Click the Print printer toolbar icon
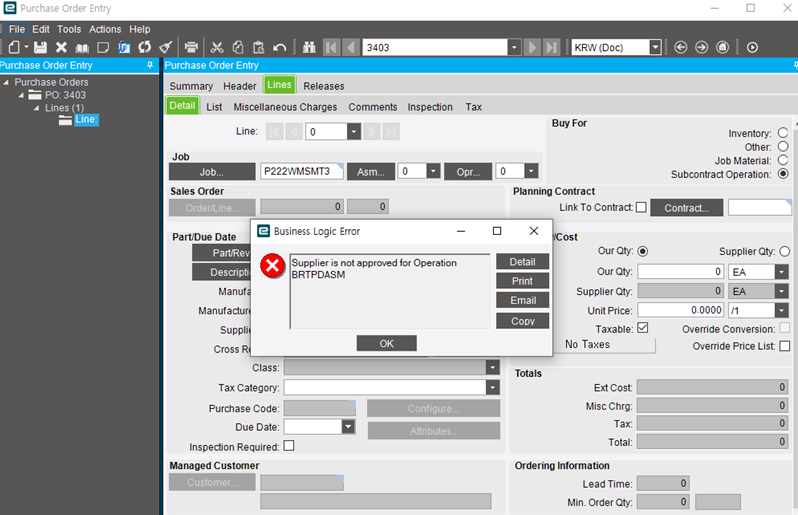Image resolution: width=798 pixels, height=515 pixels. click(x=191, y=47)
